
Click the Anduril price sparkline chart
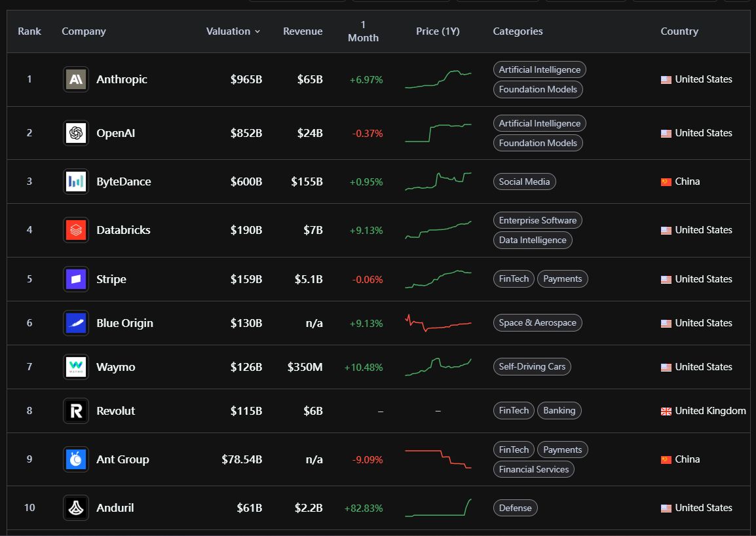tap(438, 508)
